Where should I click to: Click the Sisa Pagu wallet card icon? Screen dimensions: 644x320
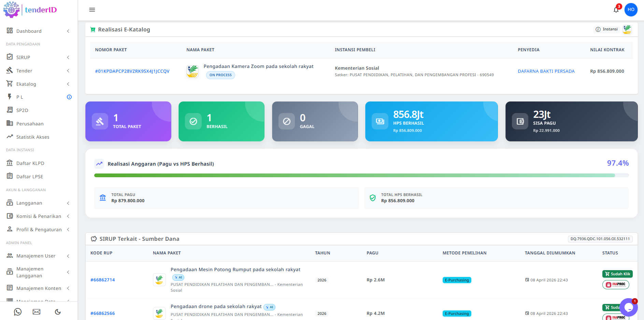click(x=520, y=121)
